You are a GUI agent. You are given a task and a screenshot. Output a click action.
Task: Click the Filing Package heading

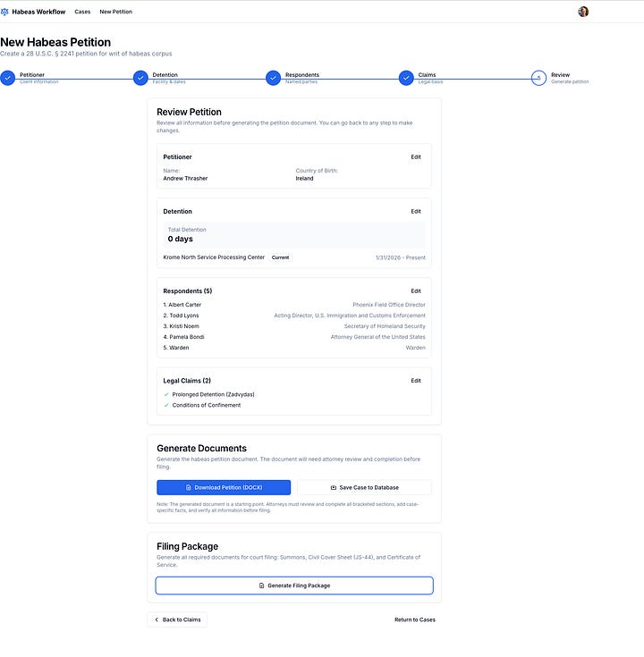pyautogui.click(x=188, y=546)
